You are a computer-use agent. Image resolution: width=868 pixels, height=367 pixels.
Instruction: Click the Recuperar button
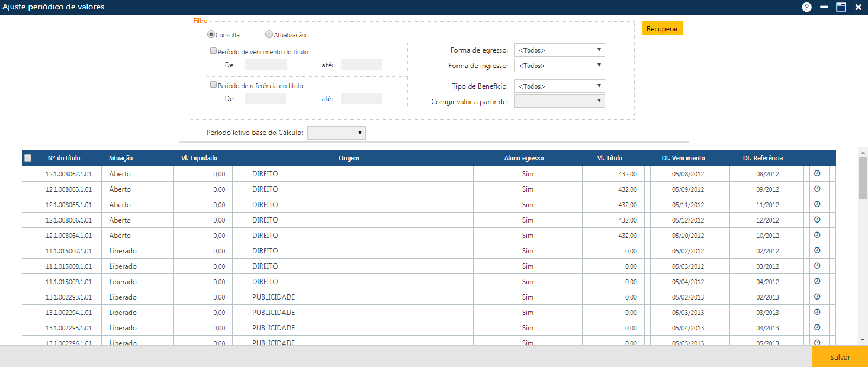[x=661, y=28]
